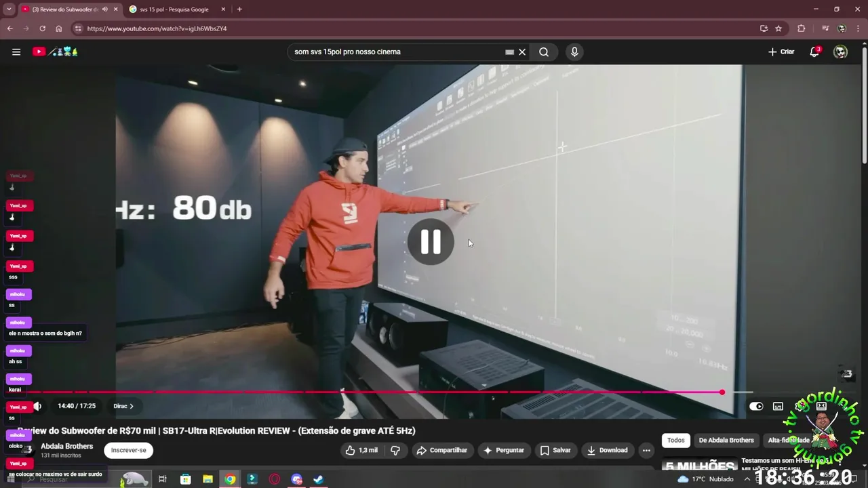This screenshot has width=868, height=488.
Task: Go to the YouTube home logo
Action: [55, 52]
